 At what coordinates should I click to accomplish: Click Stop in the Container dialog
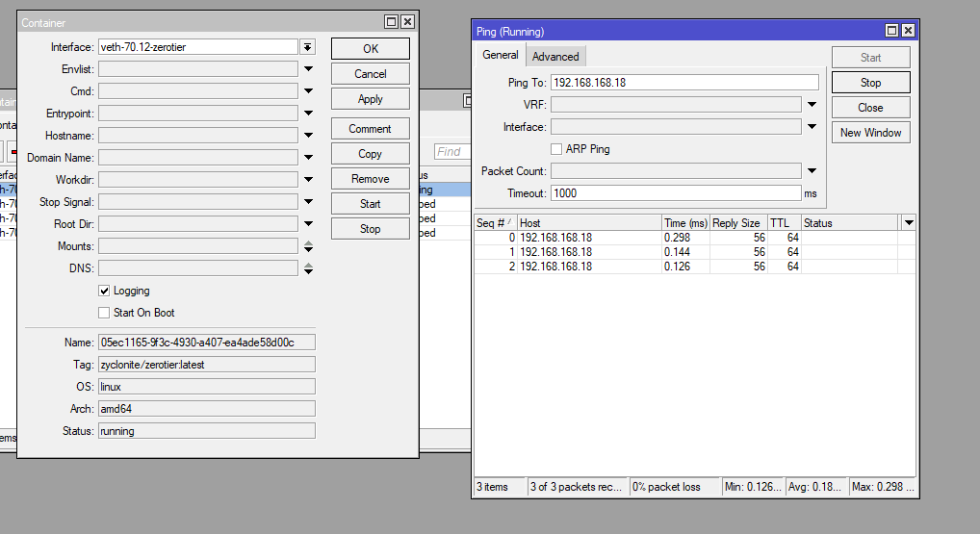coord(370,229)
